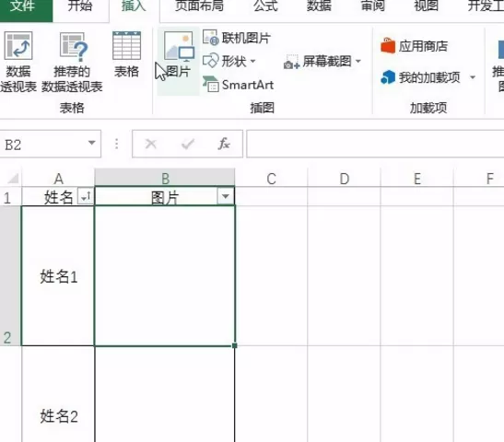Click cell containing 姓名1
Screen dimensions: 504x442
point(58,276)
